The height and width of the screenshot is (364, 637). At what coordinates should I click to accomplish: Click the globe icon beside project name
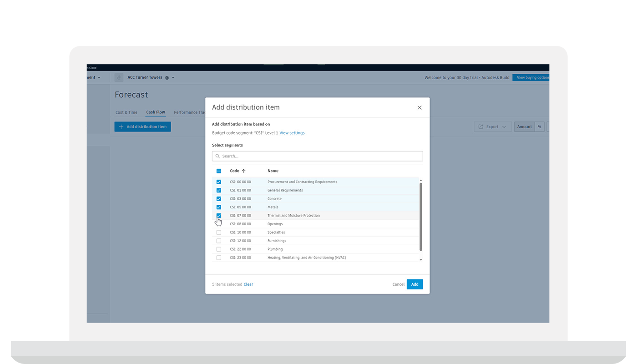click(x=167, y=78)
